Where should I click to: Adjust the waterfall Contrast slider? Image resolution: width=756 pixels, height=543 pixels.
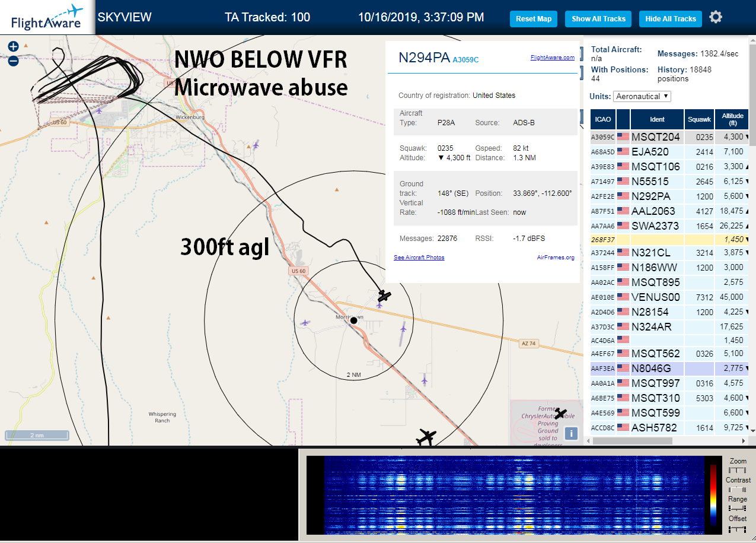tap(737, 490)
